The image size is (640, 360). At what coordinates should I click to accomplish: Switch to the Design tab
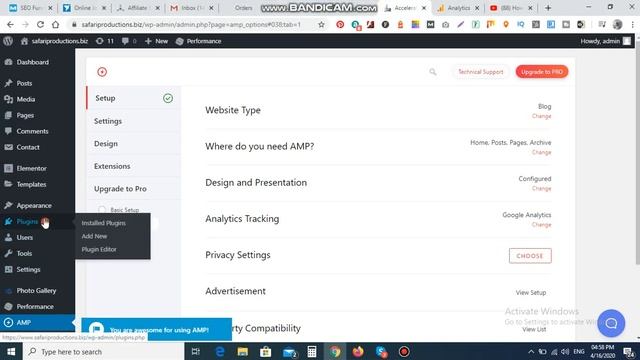[x=133, y=144]
